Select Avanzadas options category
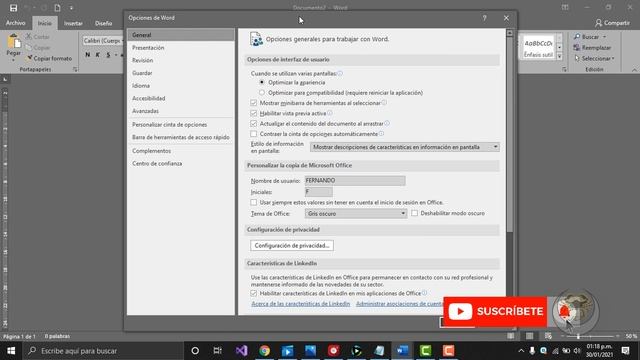This screenshot has width=640, height=360. pyautogui.click(x=181, y=111)
